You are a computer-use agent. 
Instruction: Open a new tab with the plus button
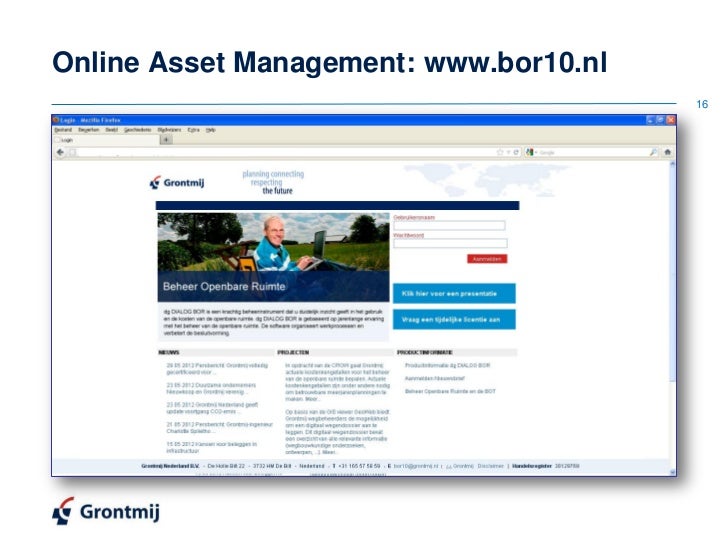pyautogui.click(x=166, y=139)
